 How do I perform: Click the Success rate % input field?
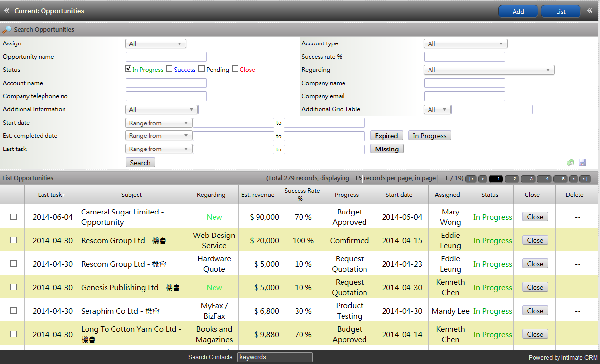pyautogui.click(x=465, y=57)
